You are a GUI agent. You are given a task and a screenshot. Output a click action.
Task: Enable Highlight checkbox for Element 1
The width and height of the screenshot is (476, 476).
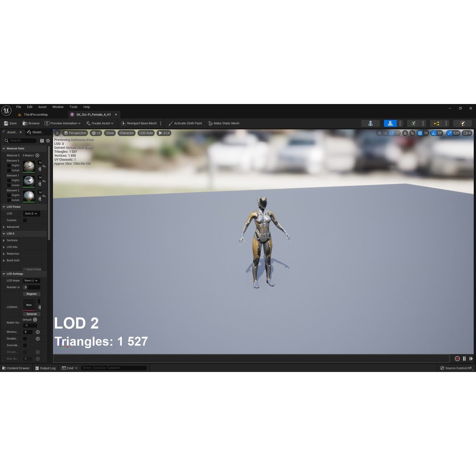[9, 180]
